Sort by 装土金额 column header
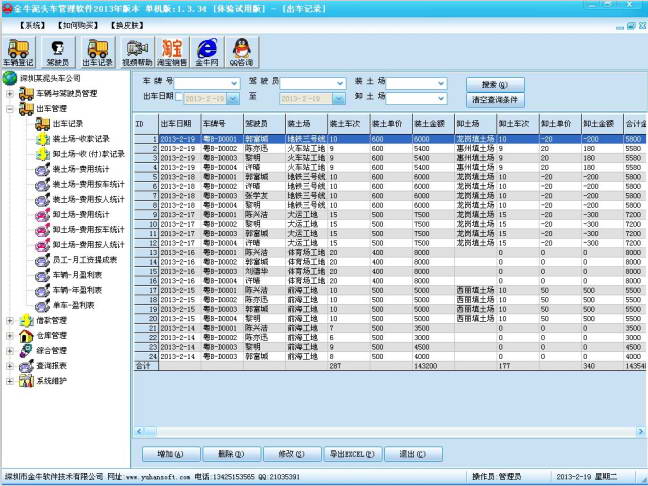The image size is (648, 486). pos(433,124)
